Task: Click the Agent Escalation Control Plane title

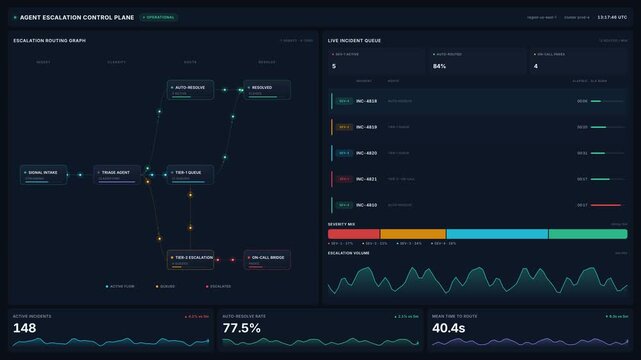Action: click(x=77, y=18)
